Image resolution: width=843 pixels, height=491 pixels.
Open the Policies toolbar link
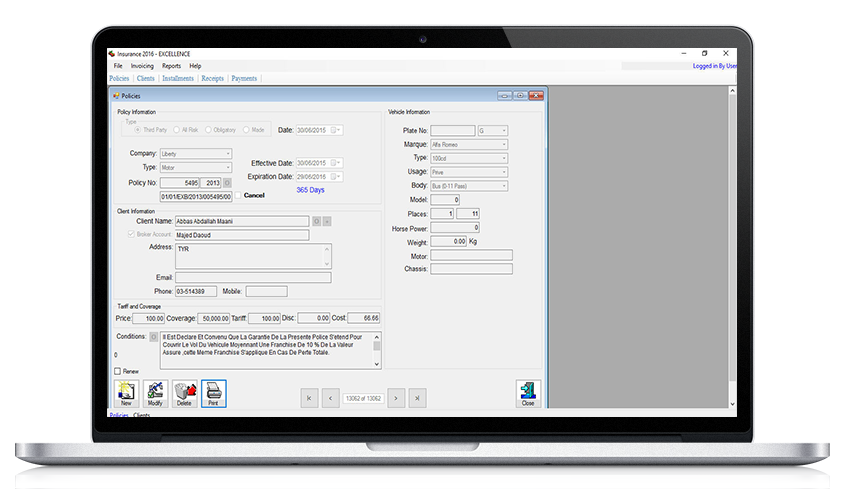pyautogui.click(x=119, y=79)
